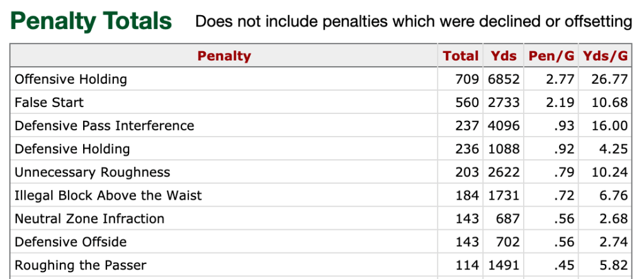Click the Yds/G column header

pos(606,55)
